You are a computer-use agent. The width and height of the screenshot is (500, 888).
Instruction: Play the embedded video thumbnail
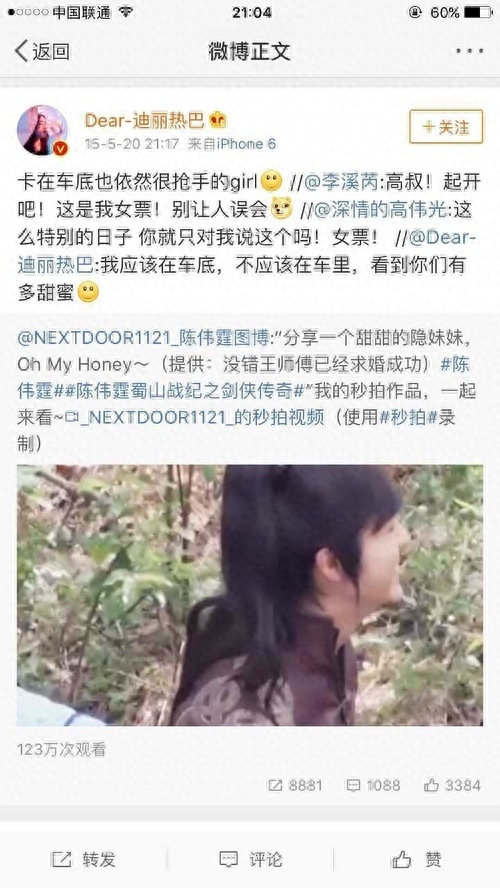250,595
